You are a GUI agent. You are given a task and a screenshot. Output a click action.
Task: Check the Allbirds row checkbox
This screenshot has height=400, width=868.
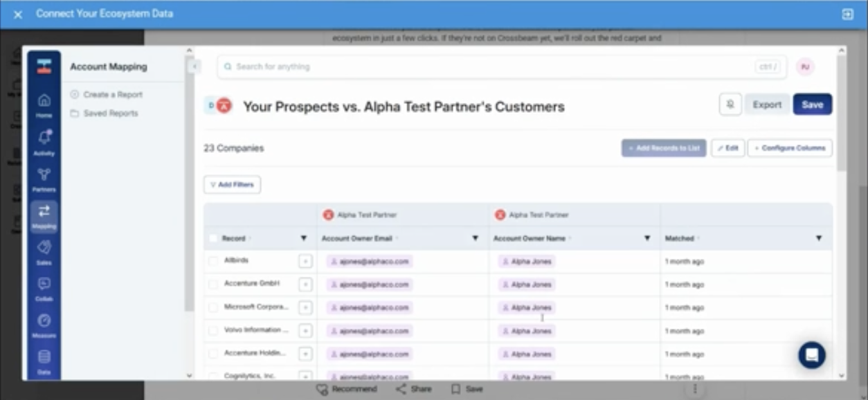pos(213,262)
